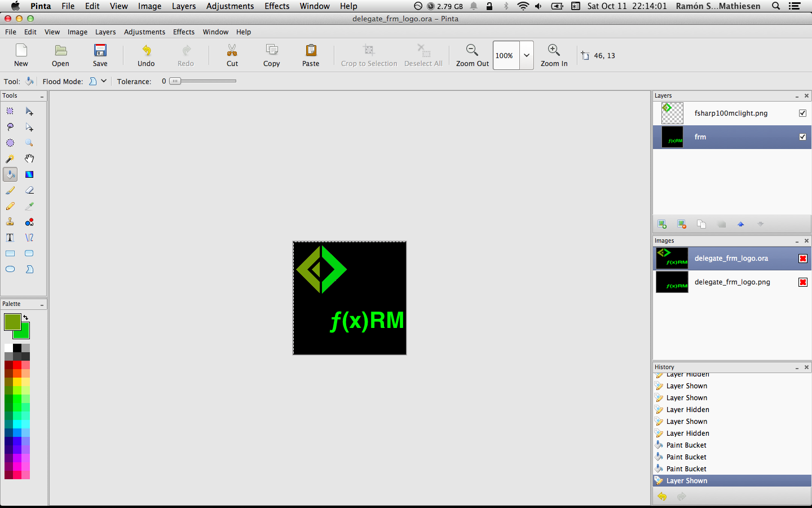Click the Open toolbar button

coord(61,55)
